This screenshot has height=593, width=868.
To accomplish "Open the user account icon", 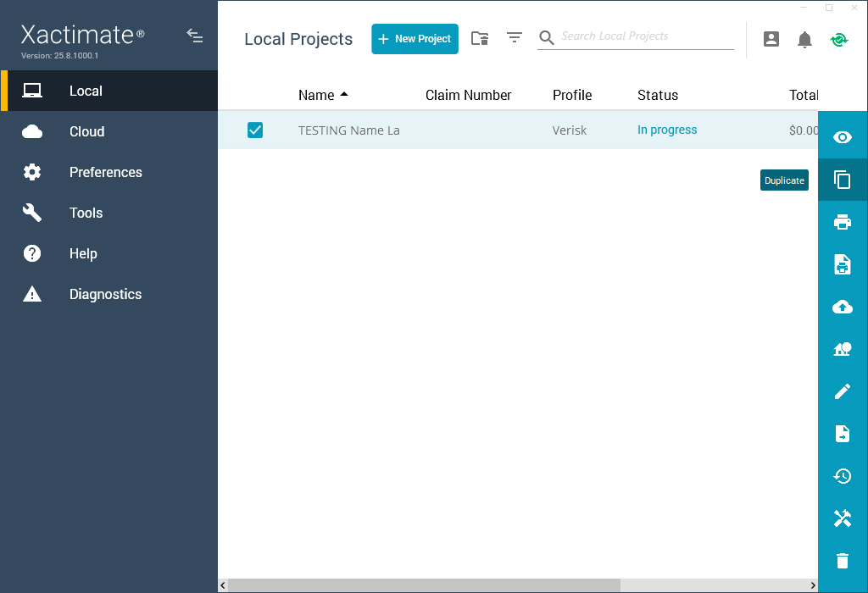I will point(771,39).
